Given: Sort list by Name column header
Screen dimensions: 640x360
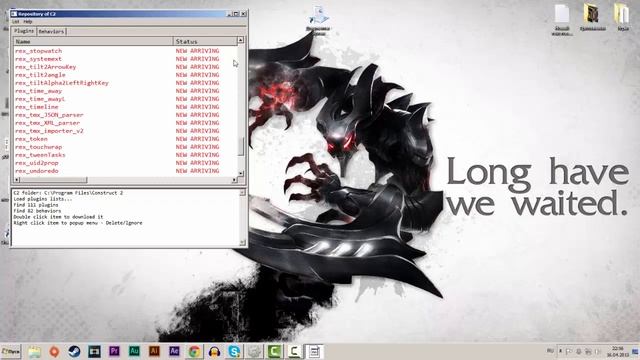Looking at the screenshot, I should coord(93,41).
